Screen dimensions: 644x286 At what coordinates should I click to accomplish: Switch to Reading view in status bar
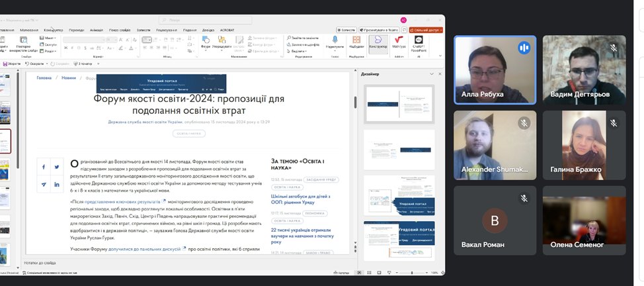379,272
